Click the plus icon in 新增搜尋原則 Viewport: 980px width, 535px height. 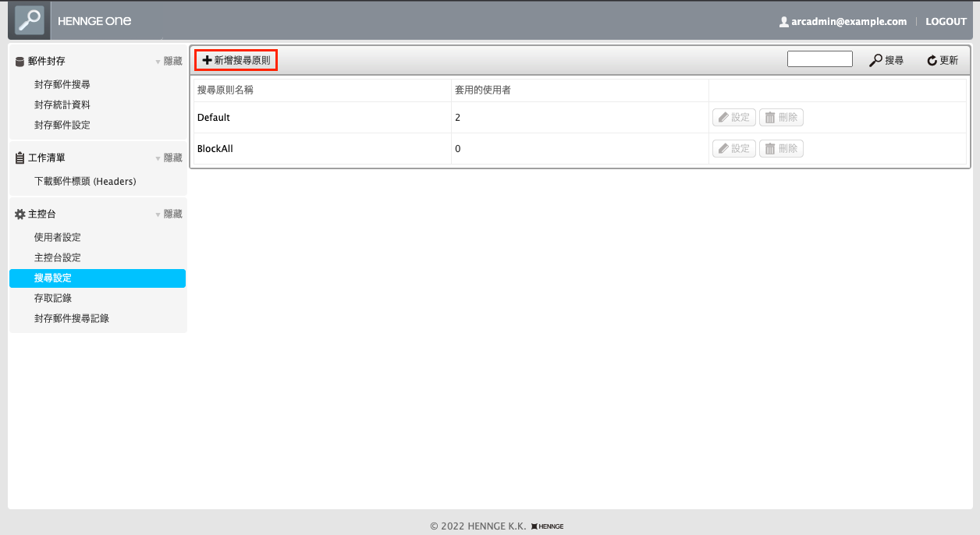coord(207,60)
